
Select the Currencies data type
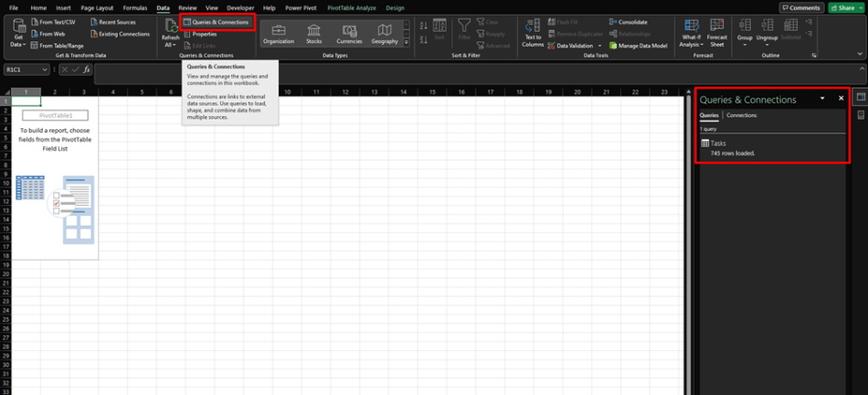(x=349, y=35)
